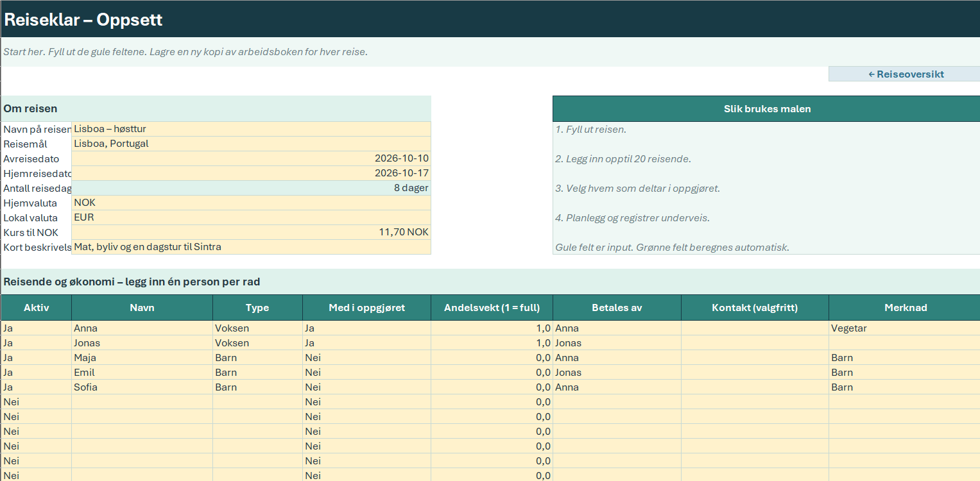This screenshot has height=481, width=980.
Task: Select the Antall reisedager cell 8 dager
Action: tap(251, 188)
